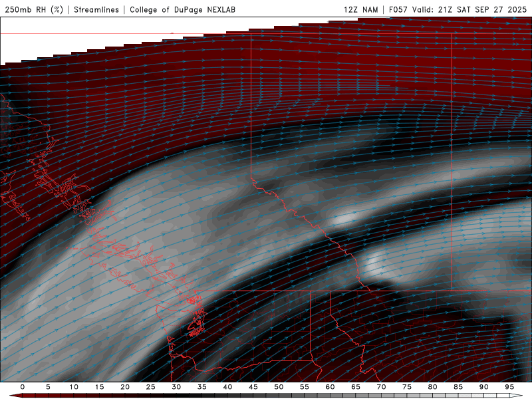Click the colorbar label "60"

pyautogui.click(x=330, y=387)
